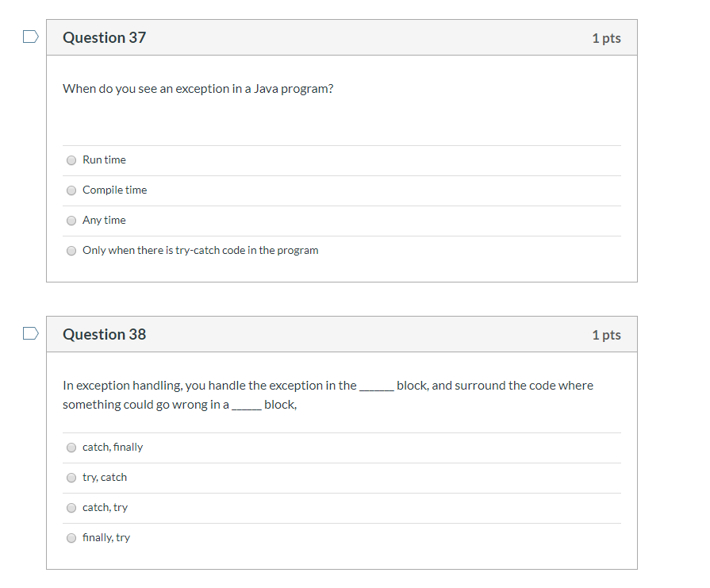Screen dimensions: 710x588
Task: Select the 'catch, try' answer
Action: [x=71, y=508]
